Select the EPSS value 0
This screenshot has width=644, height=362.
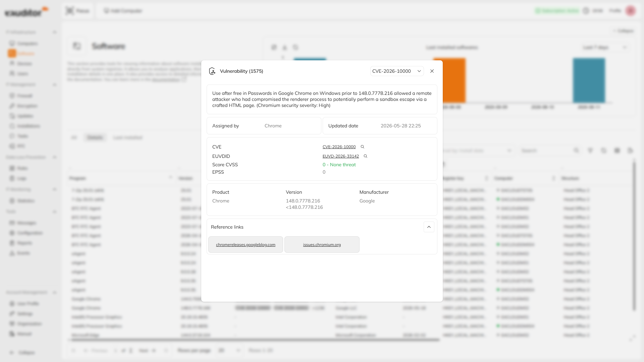(324, 172)
